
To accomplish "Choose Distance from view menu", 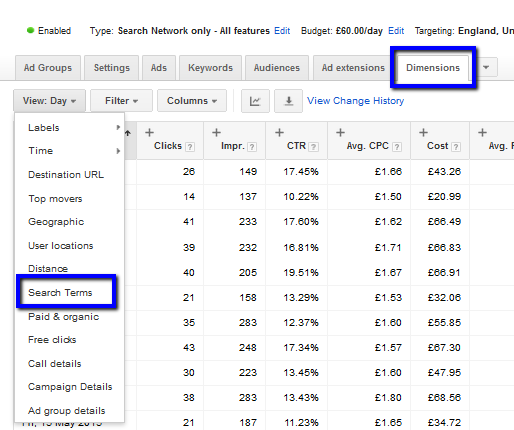I will click(x=48, y=269).
